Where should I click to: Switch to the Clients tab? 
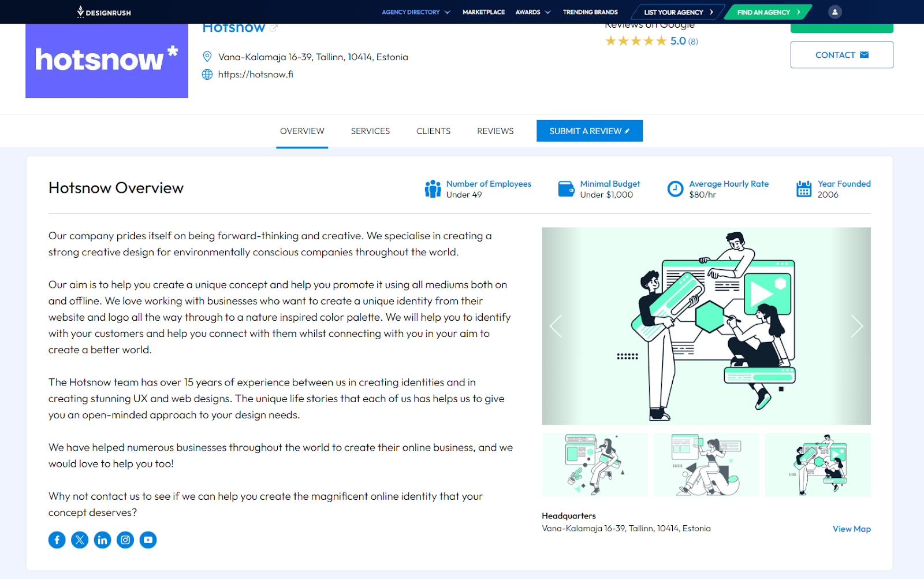[433, 131]
